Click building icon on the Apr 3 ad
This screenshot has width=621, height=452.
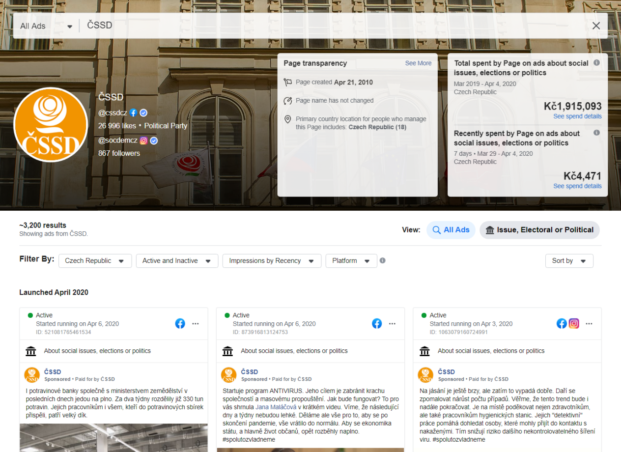pos(425,351)
